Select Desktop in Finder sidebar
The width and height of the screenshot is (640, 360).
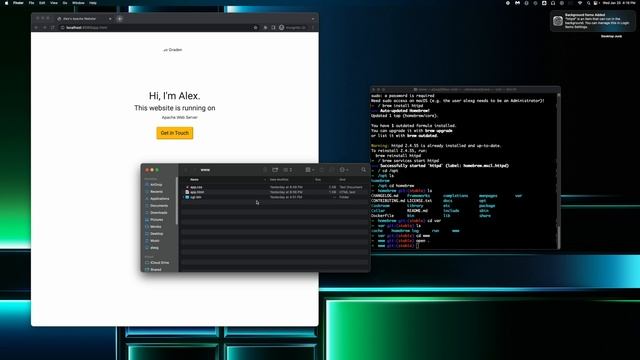156,234
